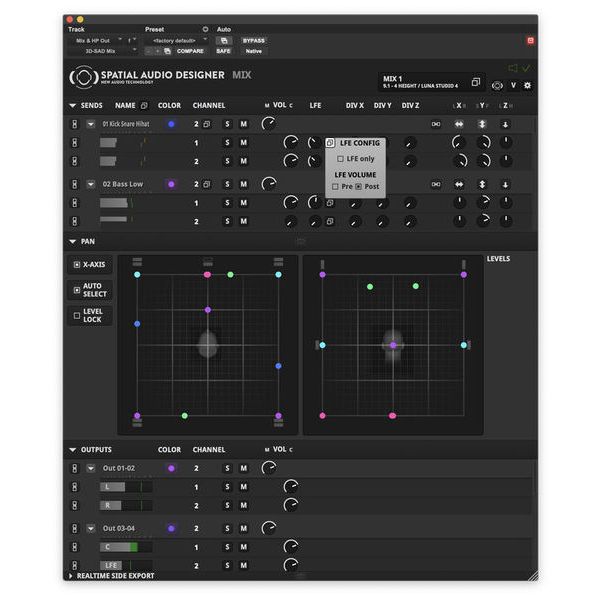
Task: Mute the 02 Bass Low group
Action: point(243,184)
